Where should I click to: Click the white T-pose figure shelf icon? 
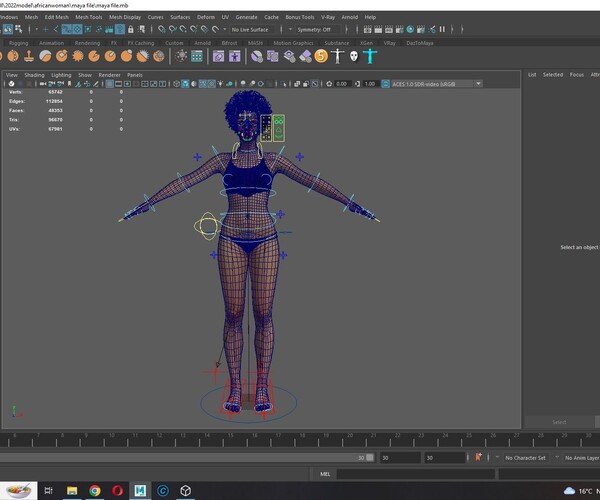click(338, 56)
